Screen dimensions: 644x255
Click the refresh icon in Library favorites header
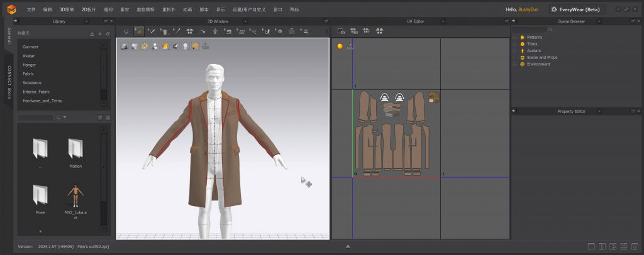pyautogui.click(x=108, y=33)
